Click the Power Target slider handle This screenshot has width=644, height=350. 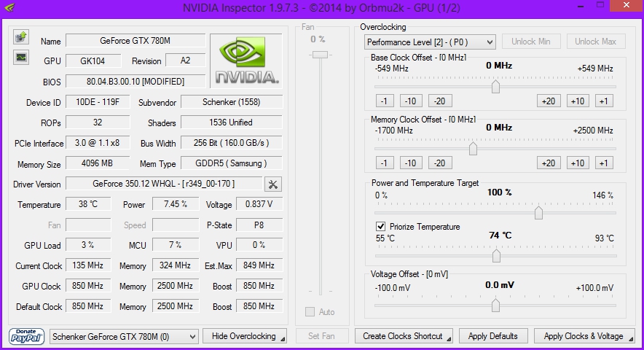click(x=538, y=213)
